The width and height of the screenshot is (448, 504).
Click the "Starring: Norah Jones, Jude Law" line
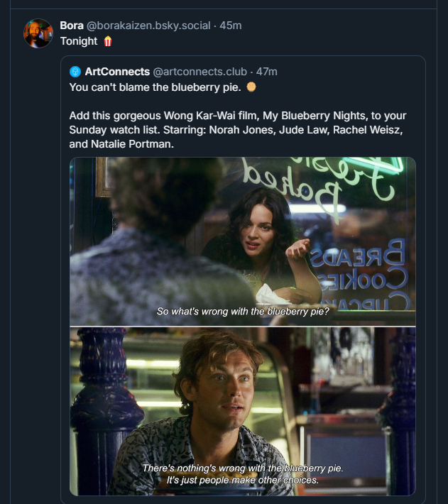(x=248, y=129)
